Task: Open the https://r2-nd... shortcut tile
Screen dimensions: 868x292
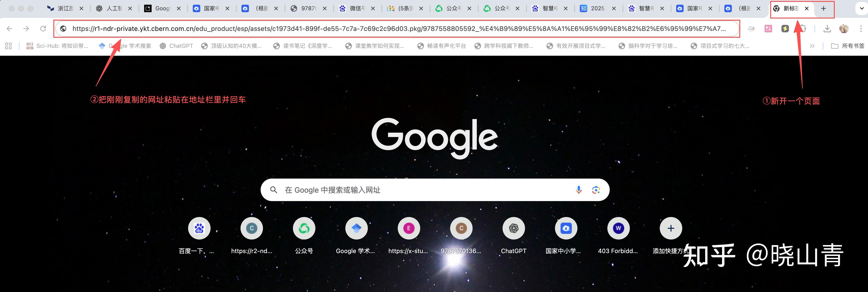Action: 252,235
